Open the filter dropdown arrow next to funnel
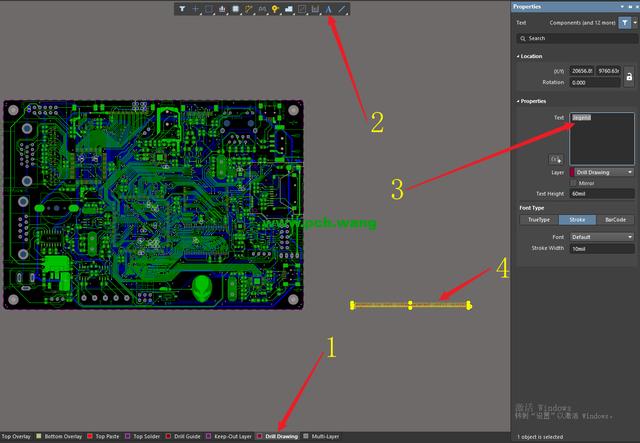The image size is (640, 443). coord(635,23)
